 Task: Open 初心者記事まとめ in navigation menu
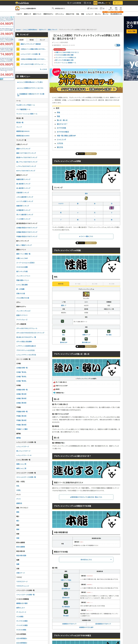pos(116,14)
